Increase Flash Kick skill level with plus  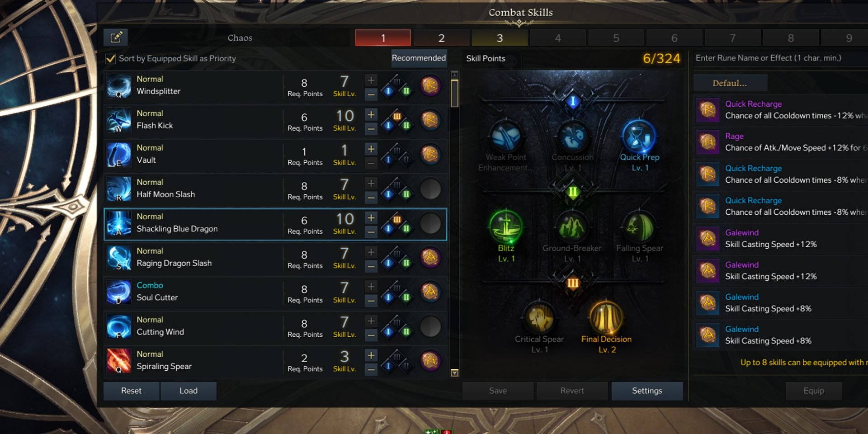click(371, 115)
